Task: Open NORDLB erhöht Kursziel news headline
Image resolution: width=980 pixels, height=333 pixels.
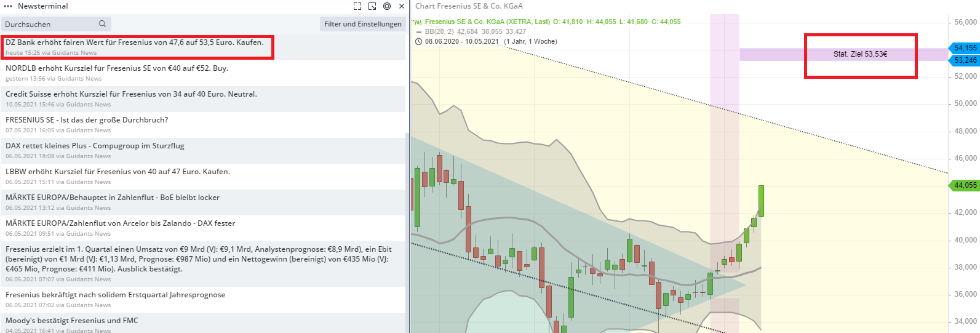Action: click(117, 68)
